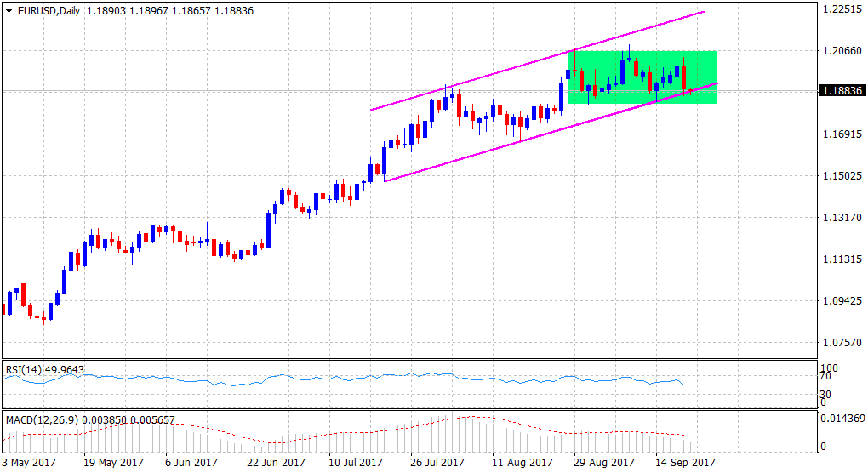The height and width of the screenshot is (473, 868).
Task: Select the 22 Jun 2017 date label
Action: pos(276,462)
